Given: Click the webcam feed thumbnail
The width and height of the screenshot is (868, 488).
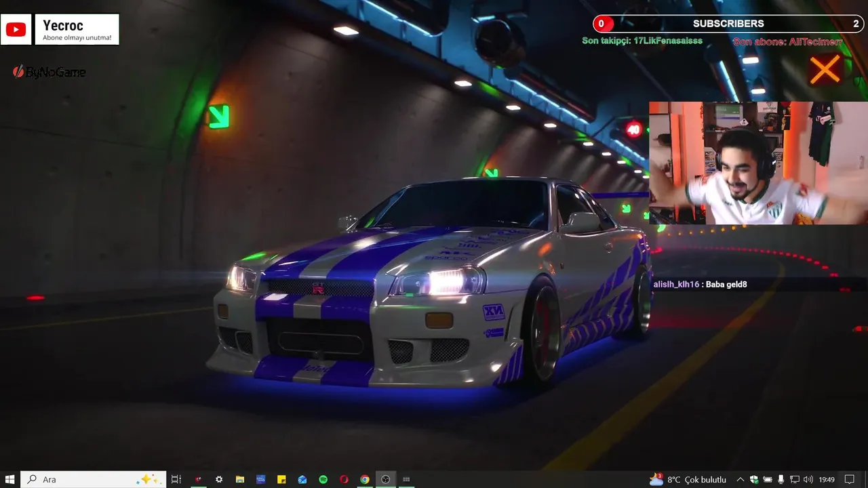Looking at the screenshot, I should (x=758, y=163).
